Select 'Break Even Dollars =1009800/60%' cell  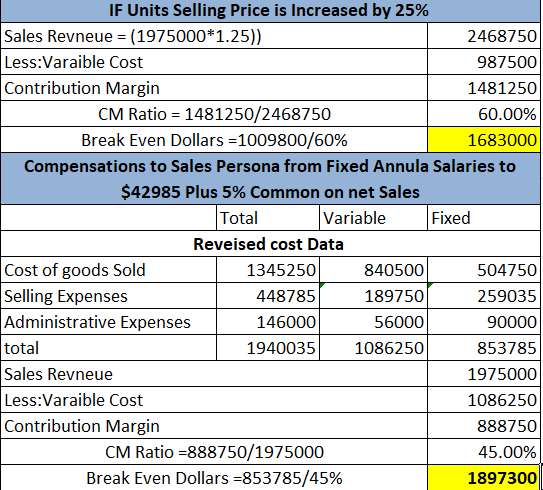[214, 140]
